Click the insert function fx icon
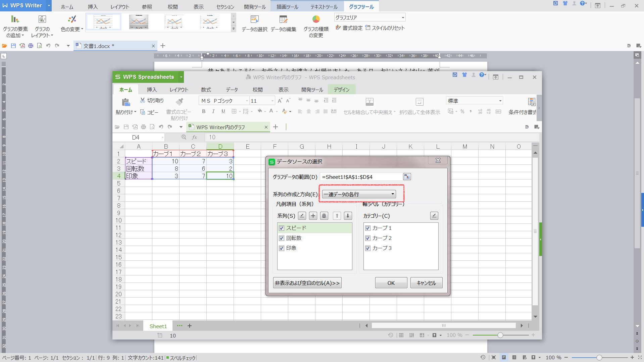This screenshot has height=362, width=644. [x=194, y=137]
